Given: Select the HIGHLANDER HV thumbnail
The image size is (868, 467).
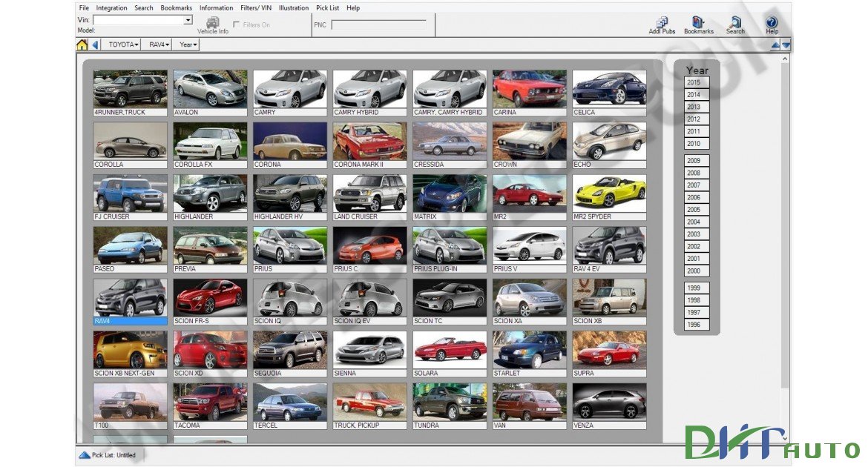Looking at the screenshot, I should point(289,197).
